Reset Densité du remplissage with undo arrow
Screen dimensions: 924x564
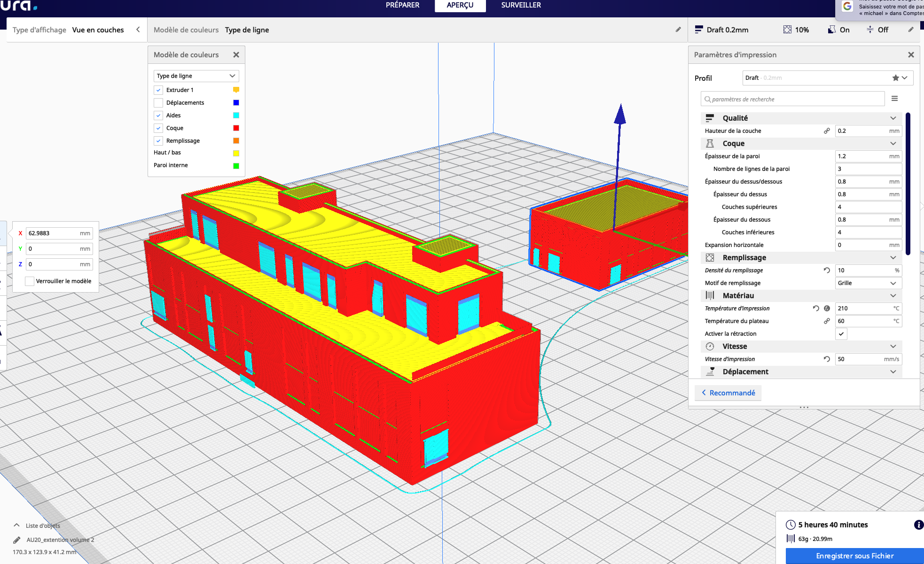tap(827, 270)
